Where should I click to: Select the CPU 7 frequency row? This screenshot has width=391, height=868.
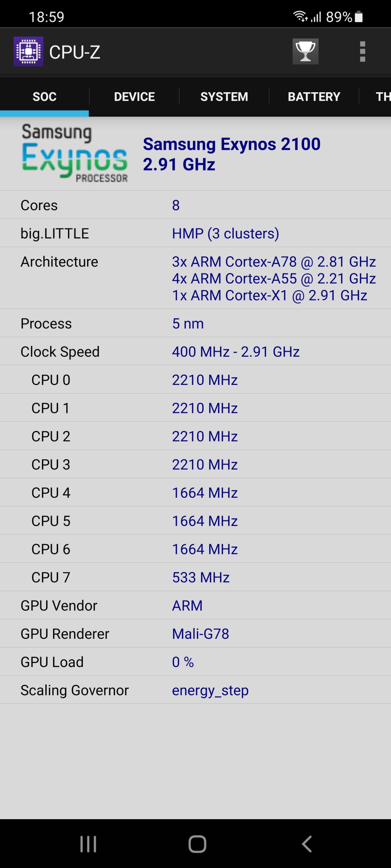(195, 577)
